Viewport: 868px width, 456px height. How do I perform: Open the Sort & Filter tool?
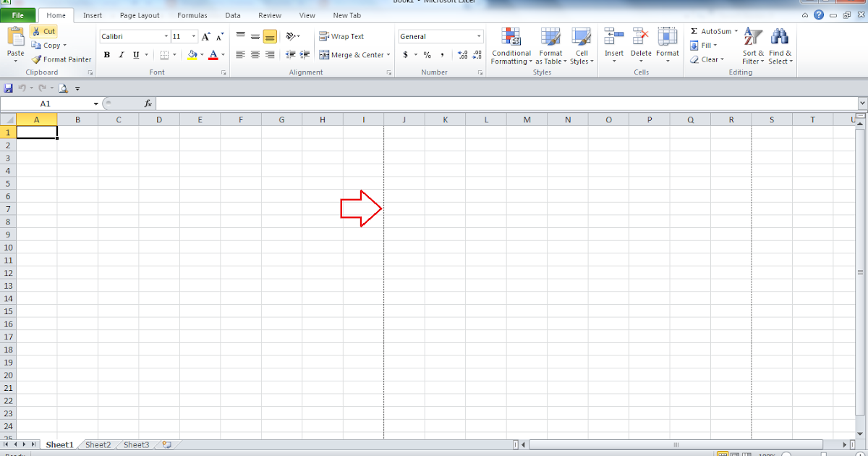point(753,38)
